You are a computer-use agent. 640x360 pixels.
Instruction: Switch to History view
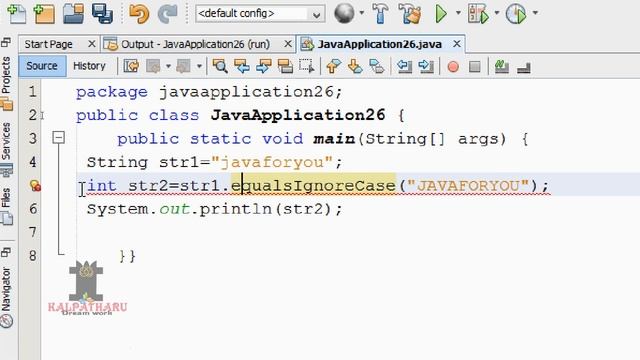89,66
